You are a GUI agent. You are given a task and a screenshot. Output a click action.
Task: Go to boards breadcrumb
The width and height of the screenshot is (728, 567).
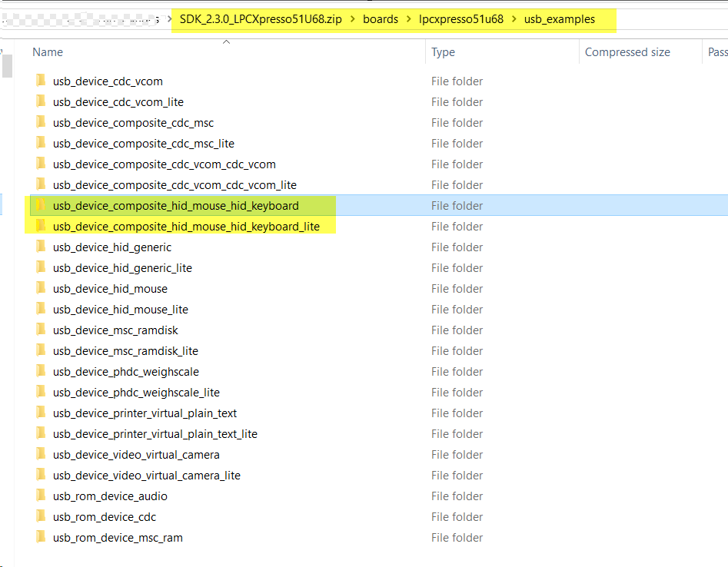coord(381,19)
